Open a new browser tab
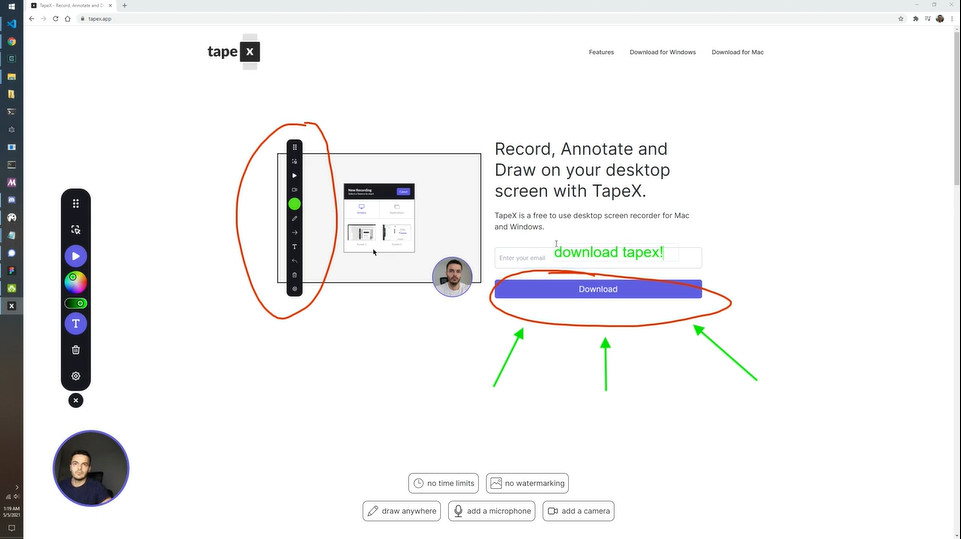Viewport: 961px width, 539px height. tap(124, 6)
